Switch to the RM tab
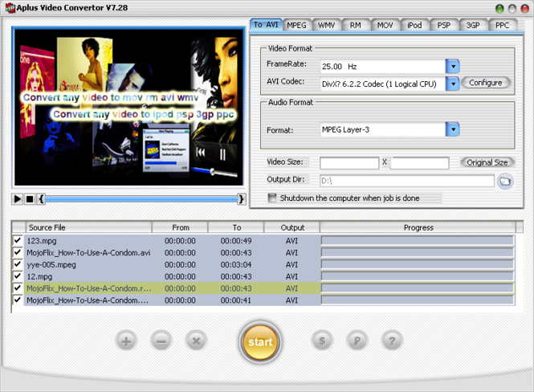 pos(356,25)
